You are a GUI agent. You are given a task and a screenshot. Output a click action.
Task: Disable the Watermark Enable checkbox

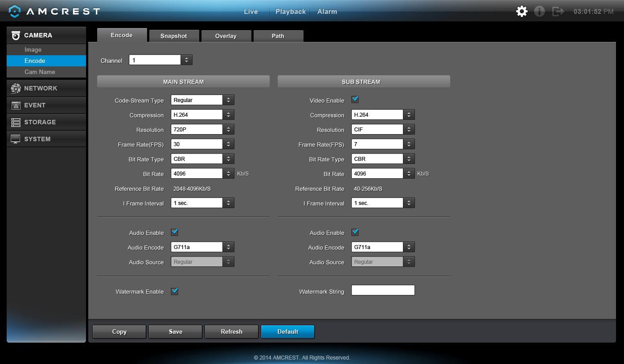click(x=175, y=291)
